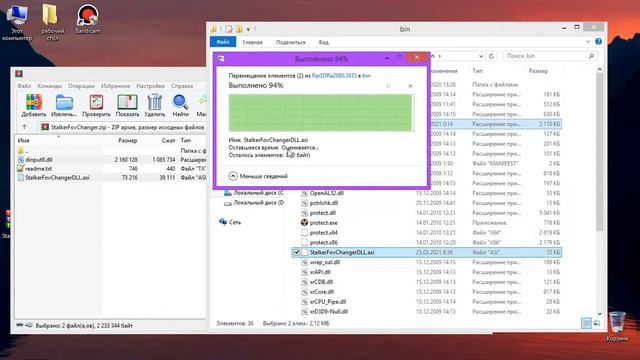Screen dimensions: 640x360
Task: Uncheck the StalkerFovChangerDLL.asi checkbox in Explorer
Action: (x=297, y=252)
